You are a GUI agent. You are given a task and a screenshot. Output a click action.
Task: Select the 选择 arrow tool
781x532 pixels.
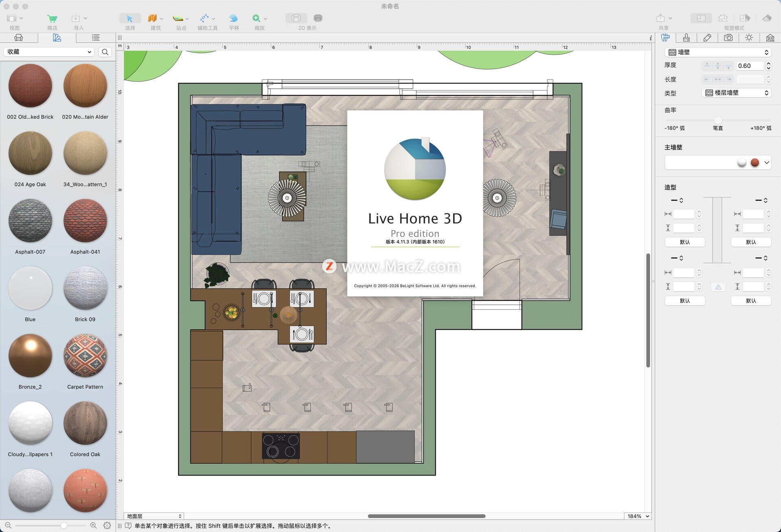[x=130, y=18]
